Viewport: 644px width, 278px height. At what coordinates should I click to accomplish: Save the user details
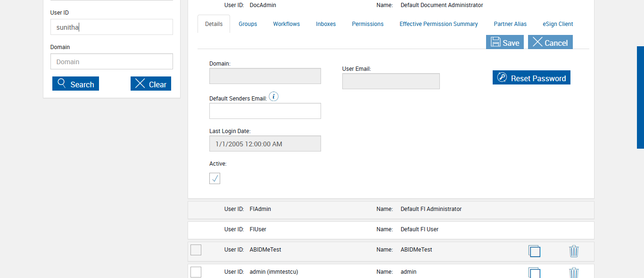[x=504, y=42]
